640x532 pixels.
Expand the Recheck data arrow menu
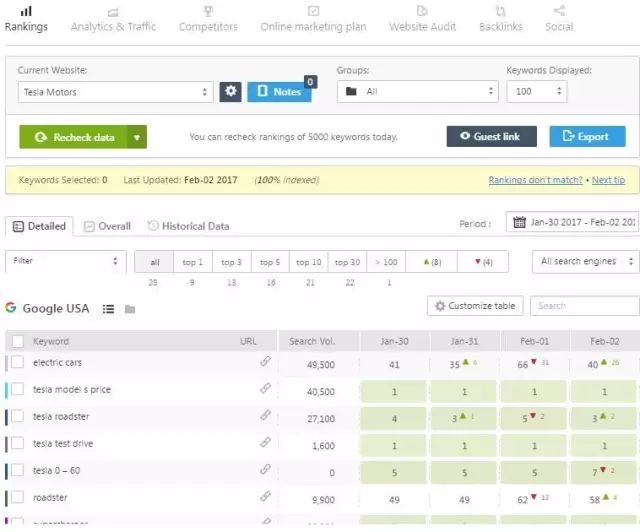[137, 137]
